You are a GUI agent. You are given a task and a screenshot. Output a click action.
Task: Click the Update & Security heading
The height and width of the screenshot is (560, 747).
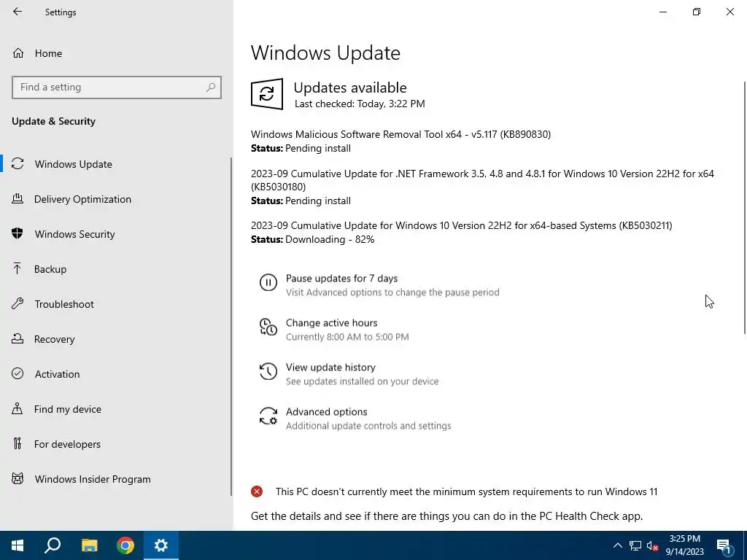[53, 122]
